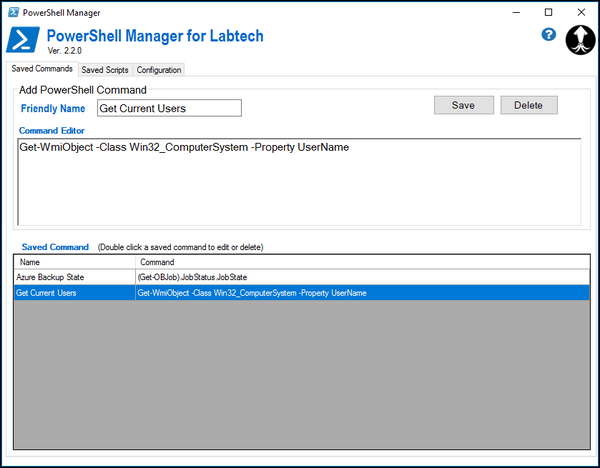Screen dimensions: 600x468
Task: Click the Ver. 2.2.0 version text
Action: [x=65, y=51]
